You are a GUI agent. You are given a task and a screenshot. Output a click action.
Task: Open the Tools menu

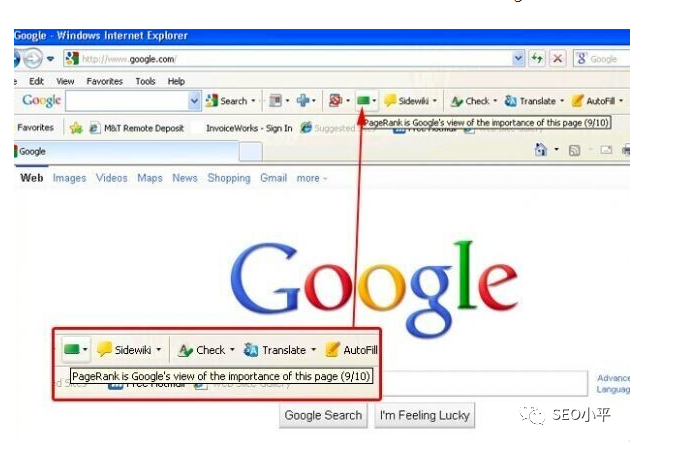click(x=145, y=81)
